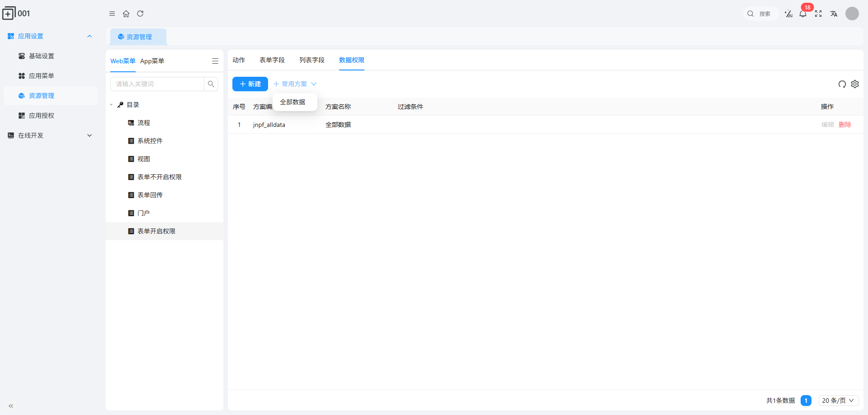The height and width of the screenshot is (415, 868).
Task: Click 删除 link for jnpf_alldata row
Action: tap(844, 125)
